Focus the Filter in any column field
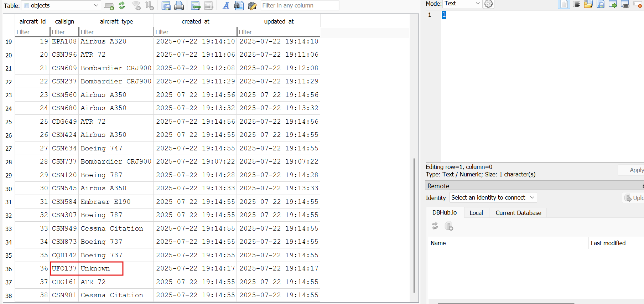Screen dimensions: 644x304 [300, 5]
